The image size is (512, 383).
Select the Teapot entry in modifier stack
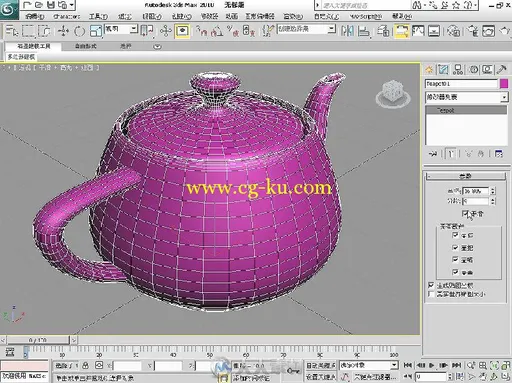pos(466,110)
